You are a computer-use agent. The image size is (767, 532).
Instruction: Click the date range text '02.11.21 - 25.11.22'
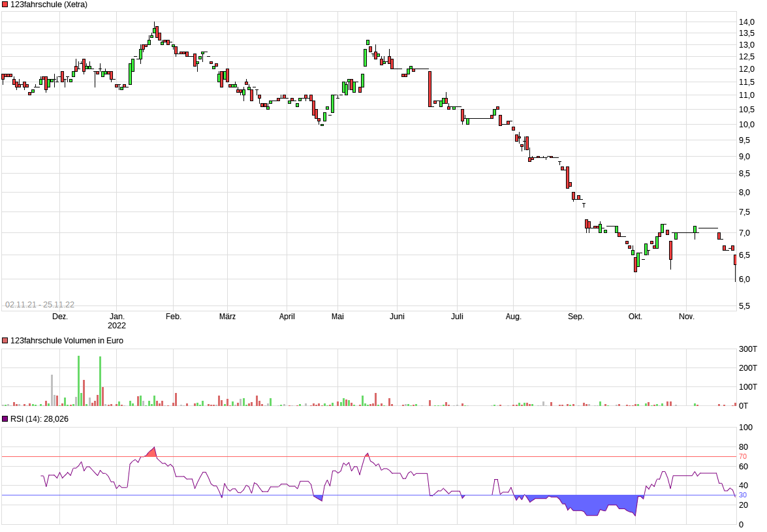(40, 305)
